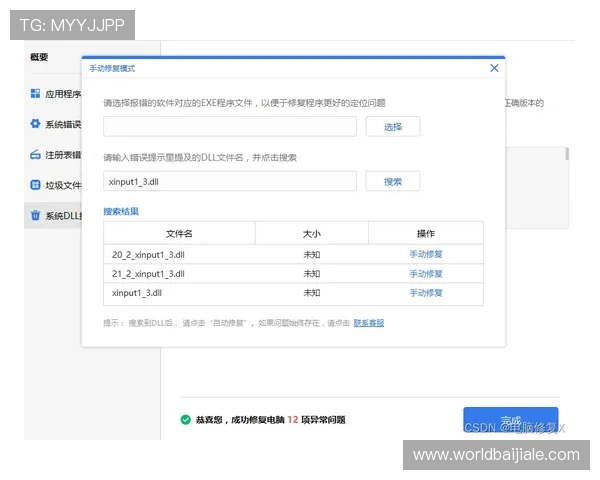Select the xinput1_3.dll result row file name
Screen dimensions: 600x480
coord(137,293)
